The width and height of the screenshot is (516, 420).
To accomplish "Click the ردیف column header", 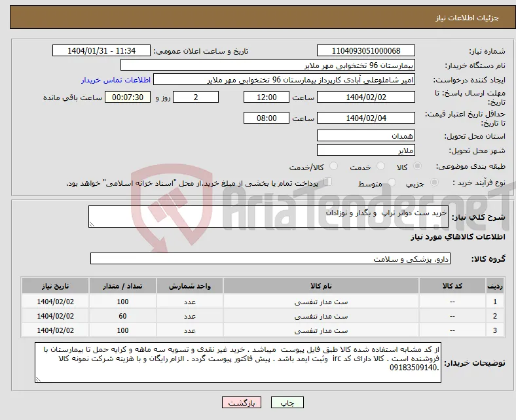I will [494, 286].
